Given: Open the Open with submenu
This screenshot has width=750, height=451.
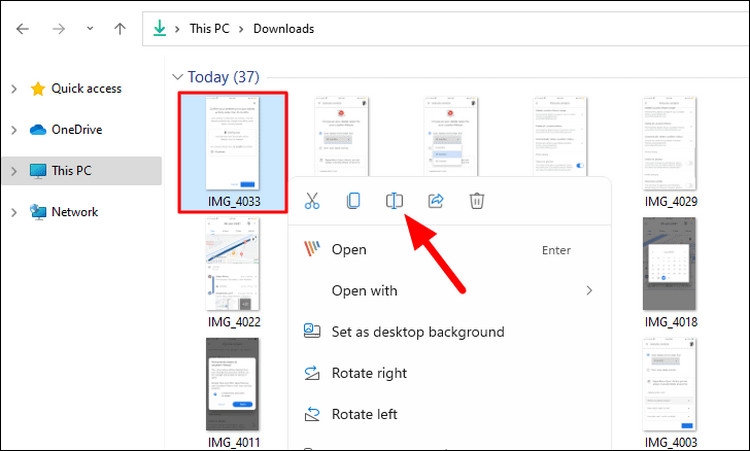Looking at the screenshot, I should (450, 291).
